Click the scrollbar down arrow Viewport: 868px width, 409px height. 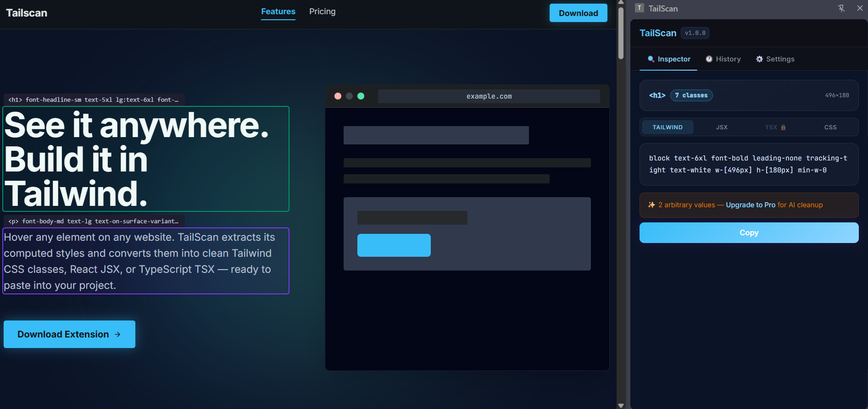[621, 405]
